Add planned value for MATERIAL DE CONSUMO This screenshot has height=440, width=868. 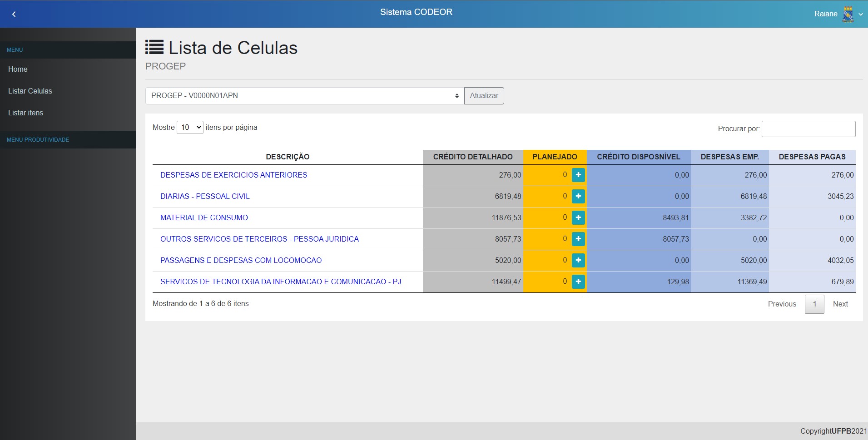[578, 218]
